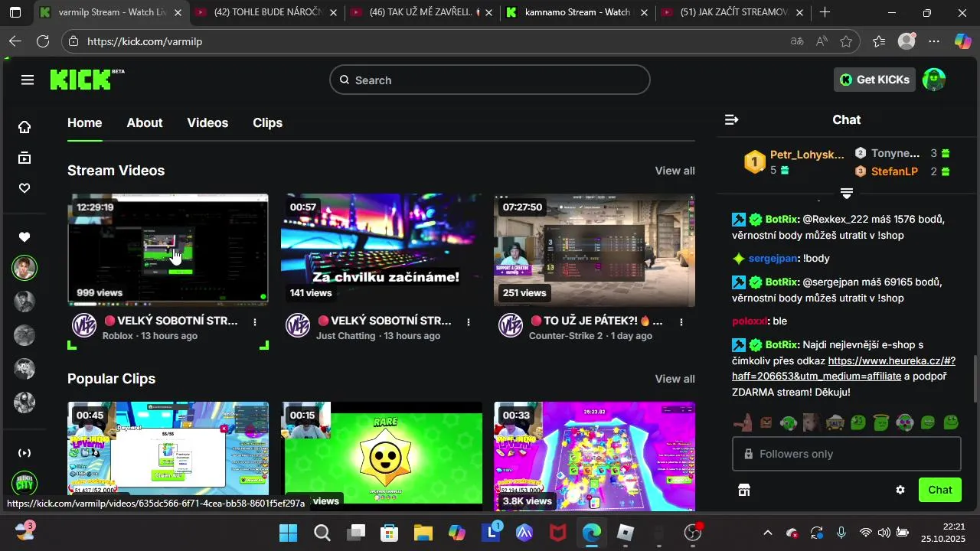Open the 07:27:50 Counter-Strike 2 thumbnail
The height and width of the screenshot is (551, 980).
595,250
